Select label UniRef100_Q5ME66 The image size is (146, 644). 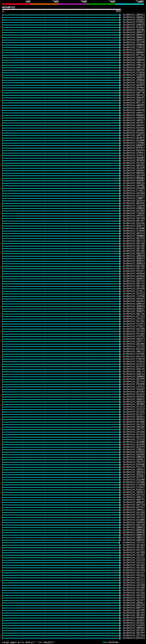[x=133, y=45]
